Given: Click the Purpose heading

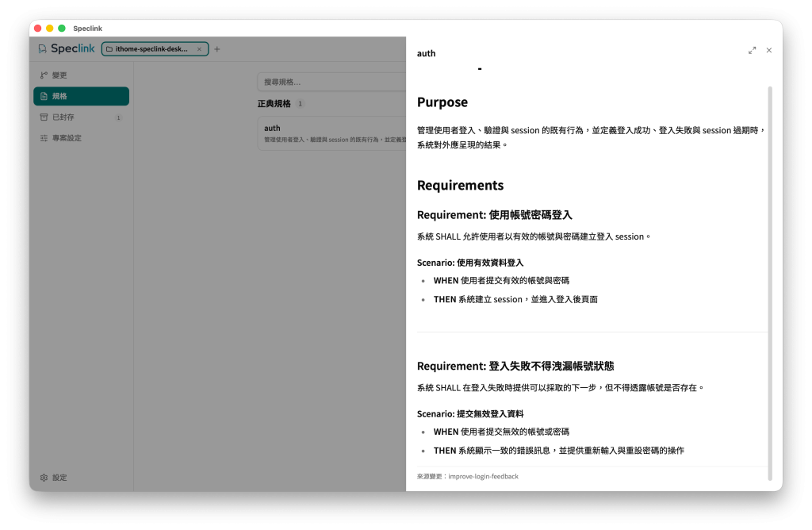Looking at the screenshot, I should coord(442,102).
